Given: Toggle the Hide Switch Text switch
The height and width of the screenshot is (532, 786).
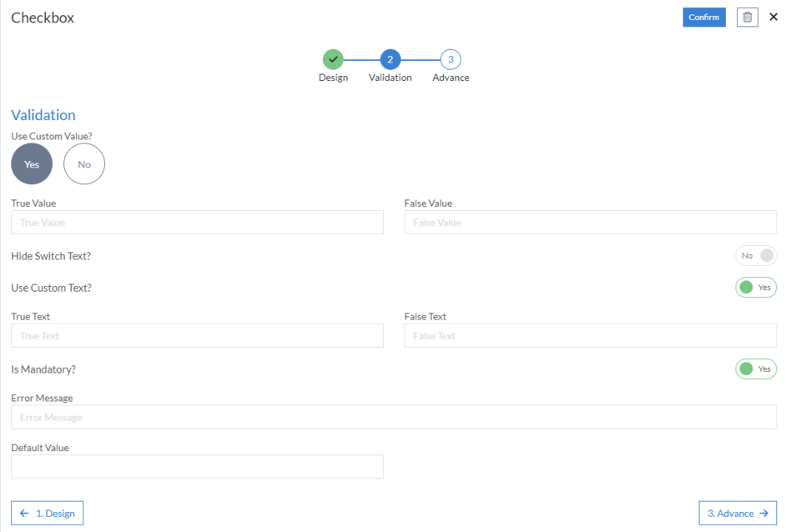Looking at the screenshot, I should 755,255.
